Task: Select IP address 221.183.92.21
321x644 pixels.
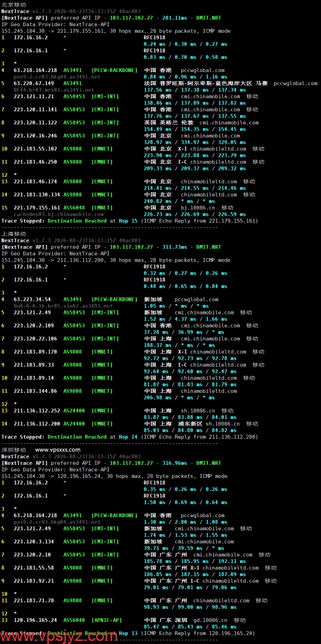Action: click(34, 581)
